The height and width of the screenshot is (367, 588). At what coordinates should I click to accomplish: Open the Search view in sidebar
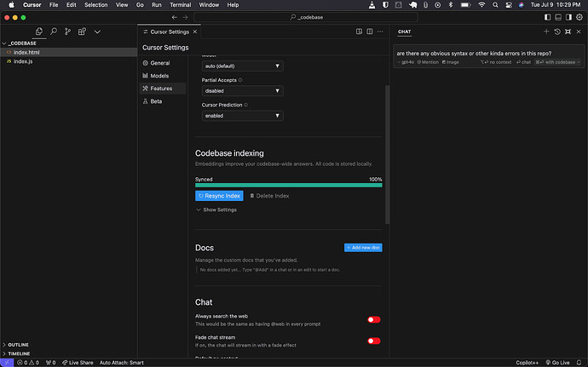point(54,32)
